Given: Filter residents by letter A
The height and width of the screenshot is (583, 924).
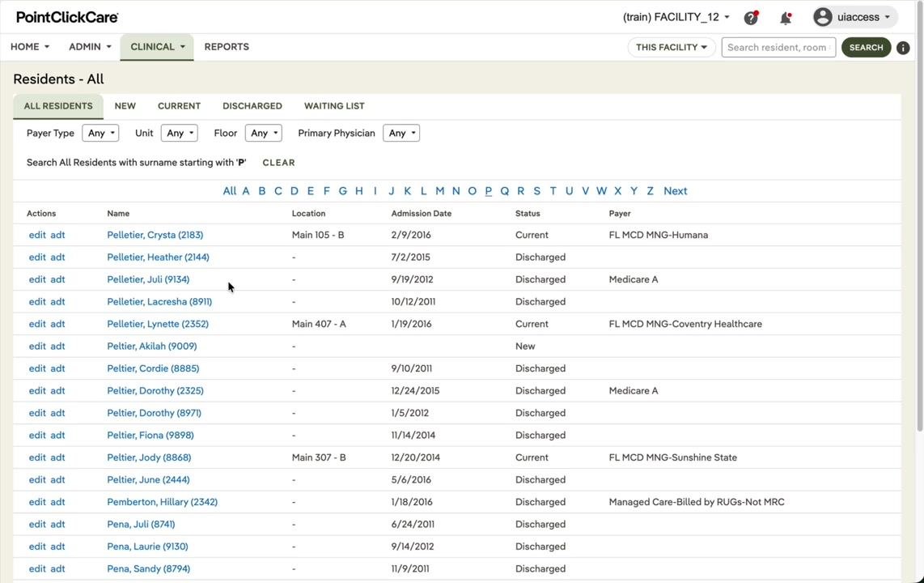Looking at the screenshot, I should [x=246, y=191].
